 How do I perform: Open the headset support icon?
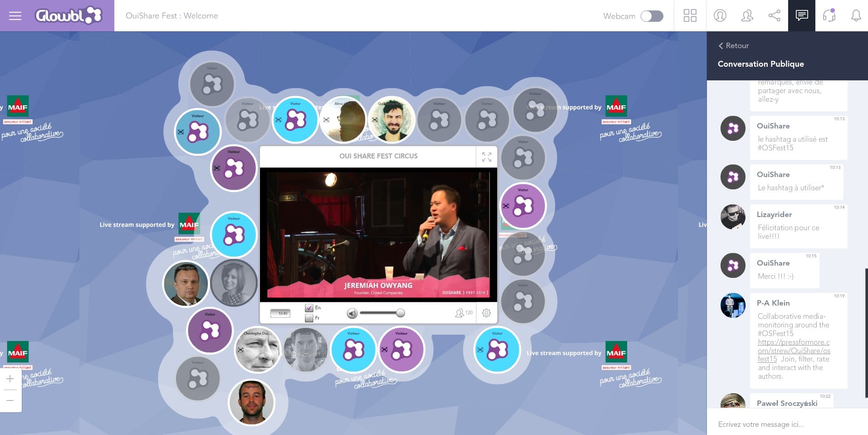click(x=829, y=16)
